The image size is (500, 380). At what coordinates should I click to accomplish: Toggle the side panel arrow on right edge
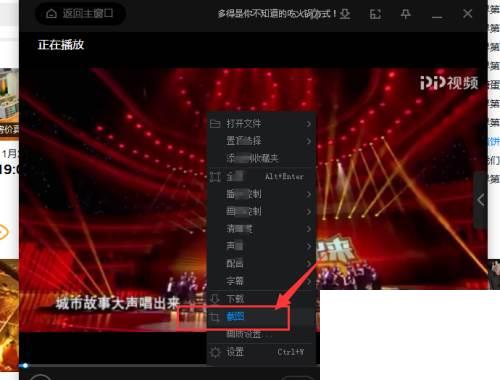[x=480, y=200]
